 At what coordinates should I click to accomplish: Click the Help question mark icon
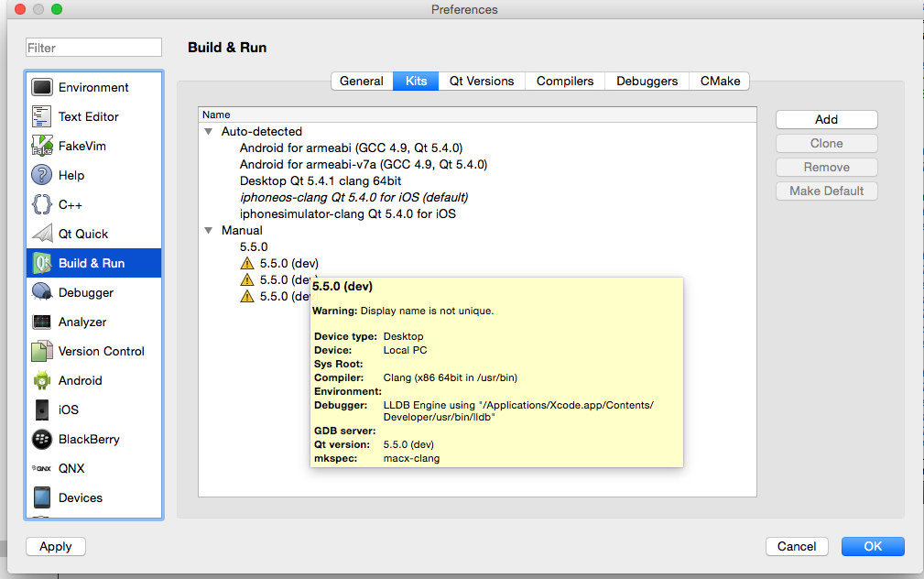42,175
